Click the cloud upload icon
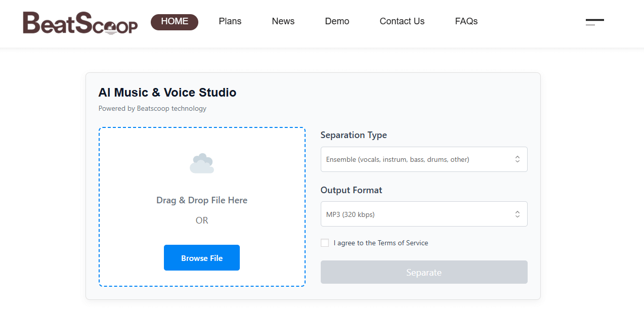The width and height of the screenshot is (644, 310). pyautogui.click(x=202, y=163)
